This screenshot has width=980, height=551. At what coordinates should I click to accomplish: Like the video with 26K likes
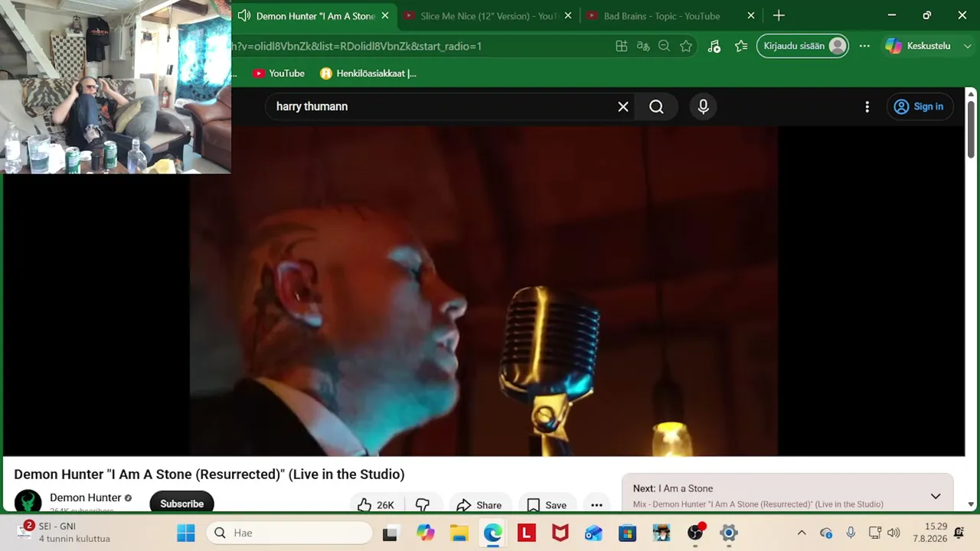tap(376, 504)
